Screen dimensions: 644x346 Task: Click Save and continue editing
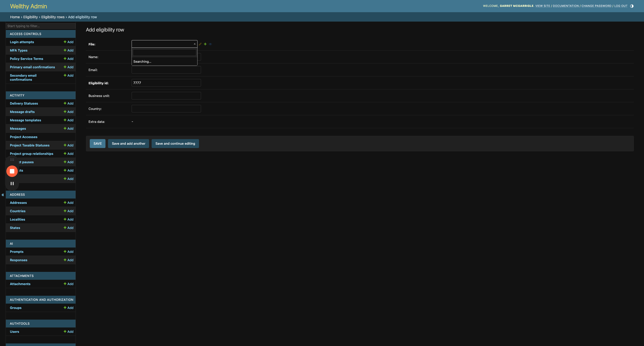175,144
